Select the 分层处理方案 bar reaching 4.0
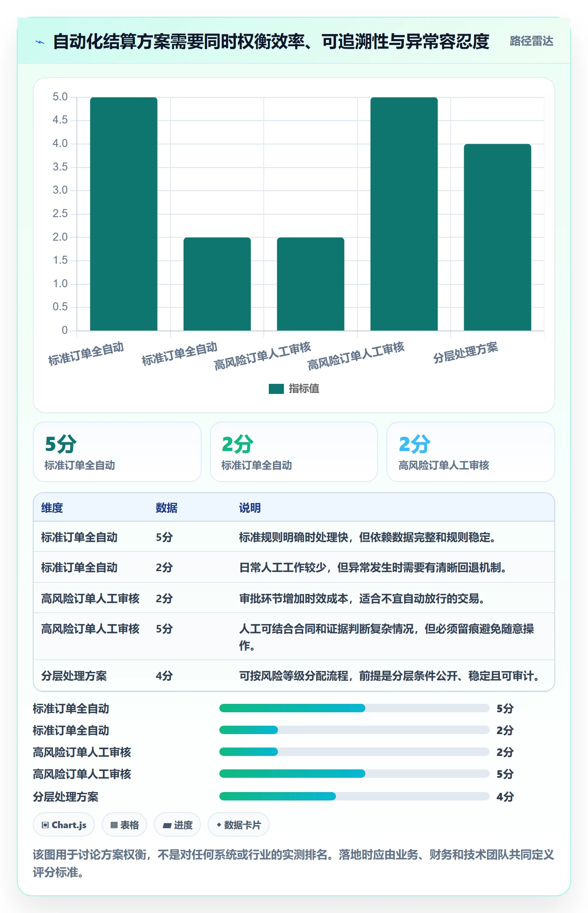The image size is (588, 913). pyautogui.click(x=498, y=237)
